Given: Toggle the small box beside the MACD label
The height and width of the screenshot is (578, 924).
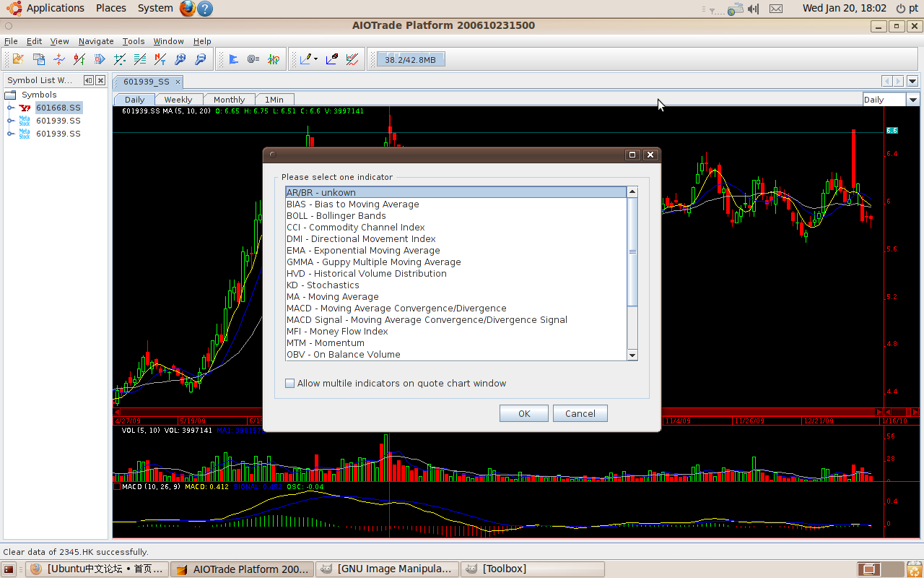Looking at the screenshot, I should tap(117, 487).
